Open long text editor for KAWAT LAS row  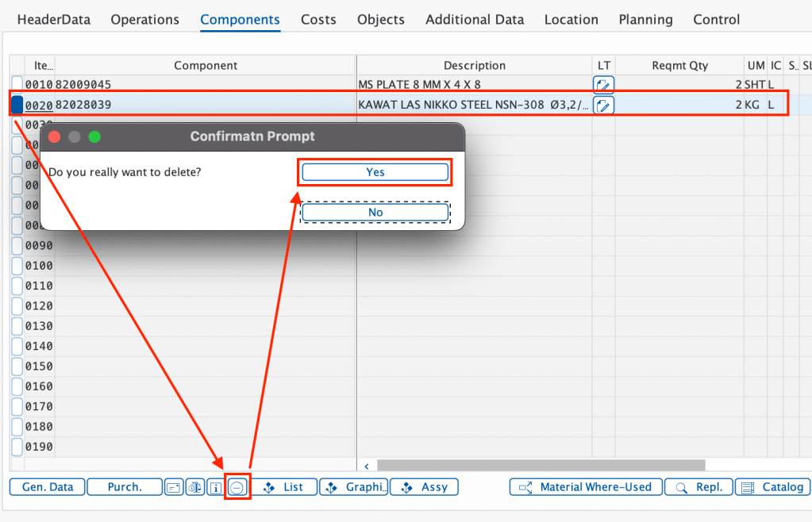(603, 105)
